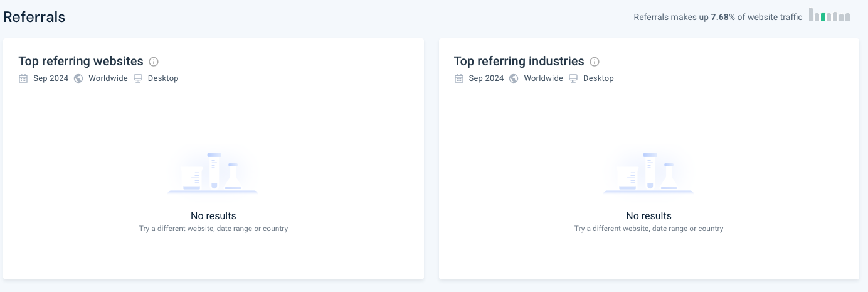Click Sep 2024 in referring industries card
Viewport: 868px width, 292px height.
[x=486, y=78]
